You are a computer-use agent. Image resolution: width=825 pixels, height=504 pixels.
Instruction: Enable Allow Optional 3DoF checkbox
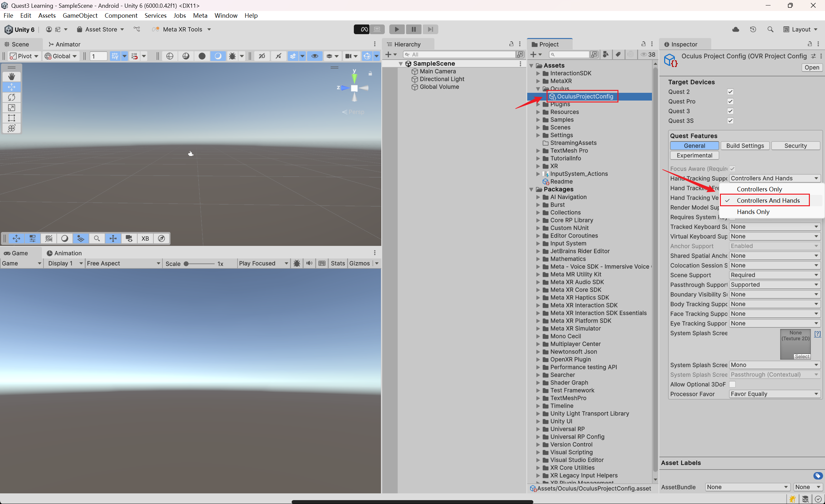(732, 384)
